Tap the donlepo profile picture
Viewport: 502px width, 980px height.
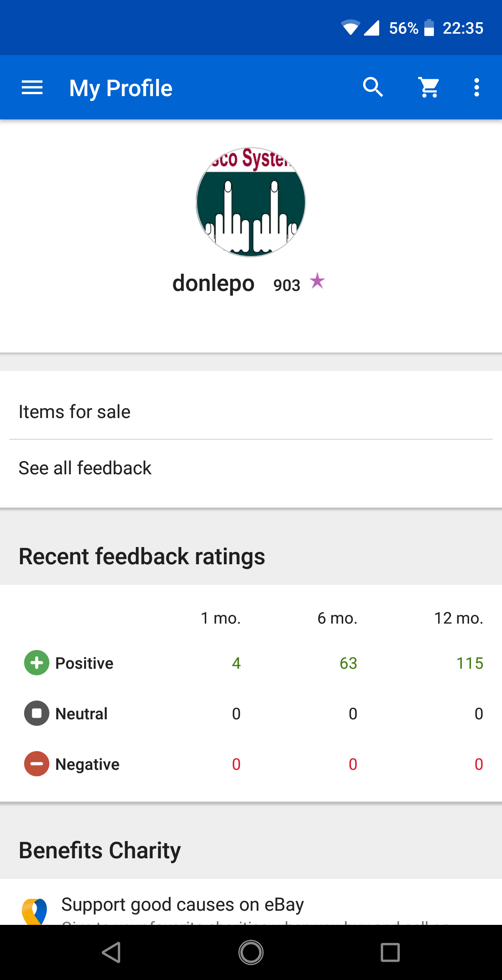point(251,202)
